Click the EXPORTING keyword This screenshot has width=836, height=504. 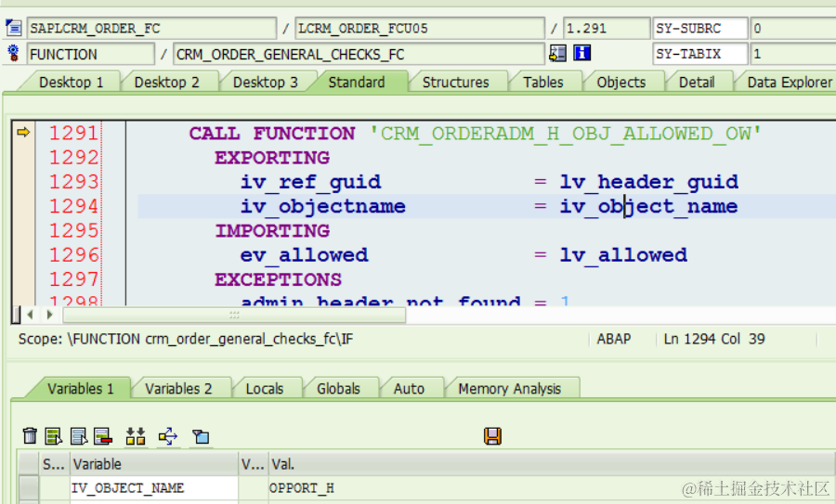(x=272, y=158)
